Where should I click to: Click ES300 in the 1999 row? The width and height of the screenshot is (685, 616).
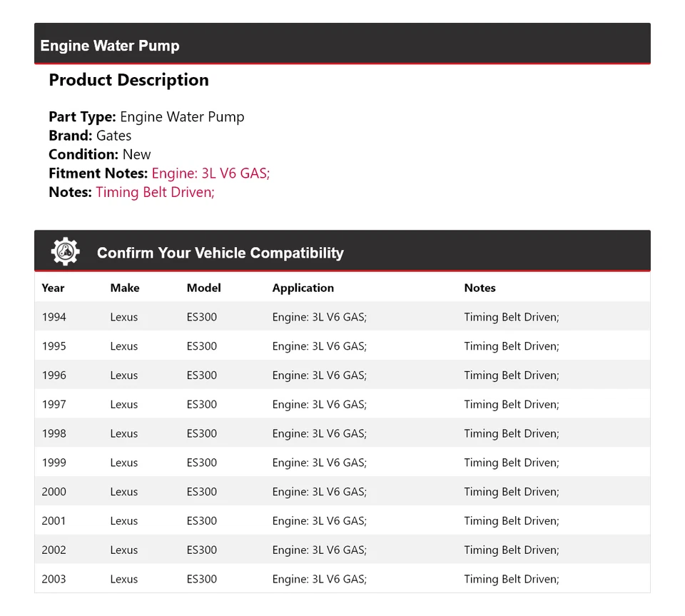click(201, 463)
